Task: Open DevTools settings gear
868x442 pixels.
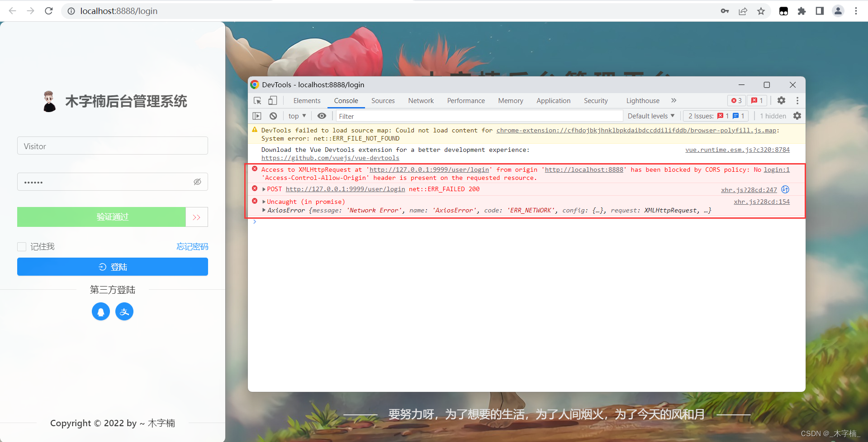Action: point(781,100)
